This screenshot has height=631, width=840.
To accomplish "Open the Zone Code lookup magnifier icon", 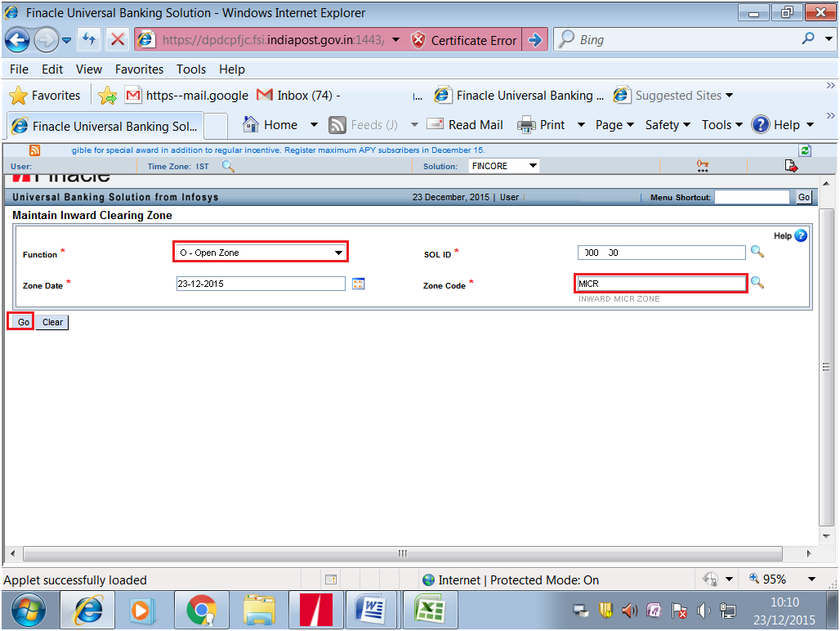I will coord(757,283).
